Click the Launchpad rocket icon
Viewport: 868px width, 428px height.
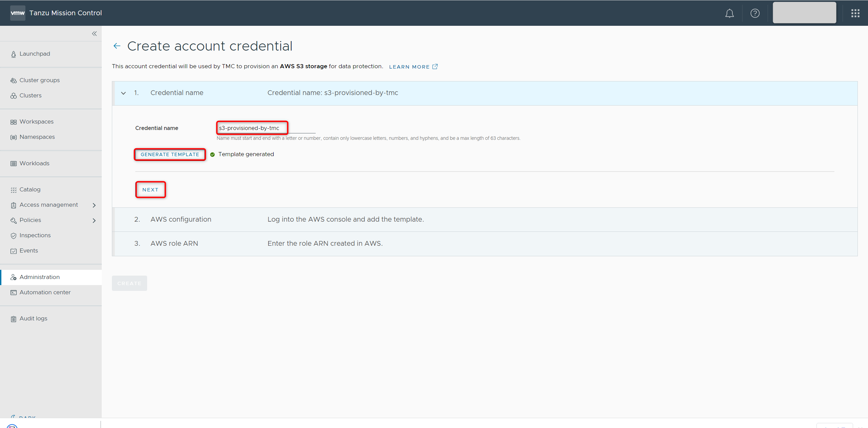pyautogui.click(x=14, y=54)
